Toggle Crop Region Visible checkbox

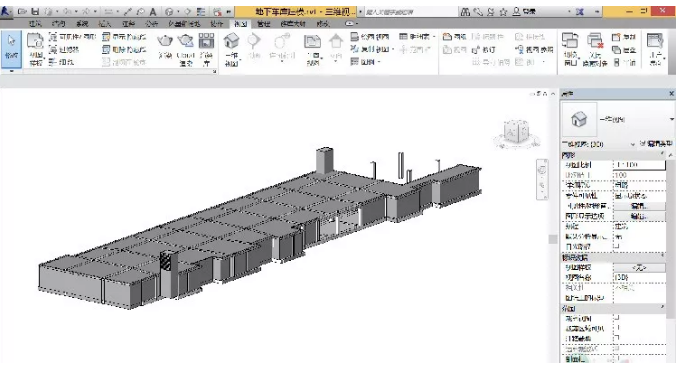point(617,328)
